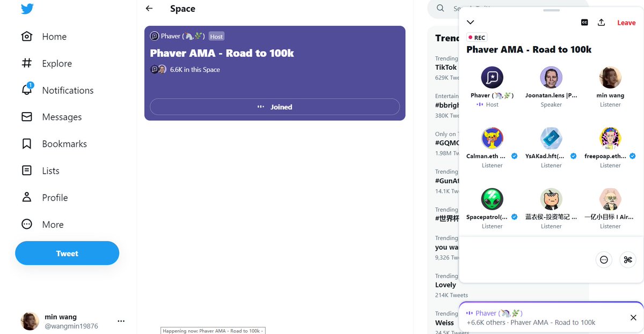This screenshot has width=644, height=334.
Task: Go back with the arrow beside Space
Action: (149, 9)
